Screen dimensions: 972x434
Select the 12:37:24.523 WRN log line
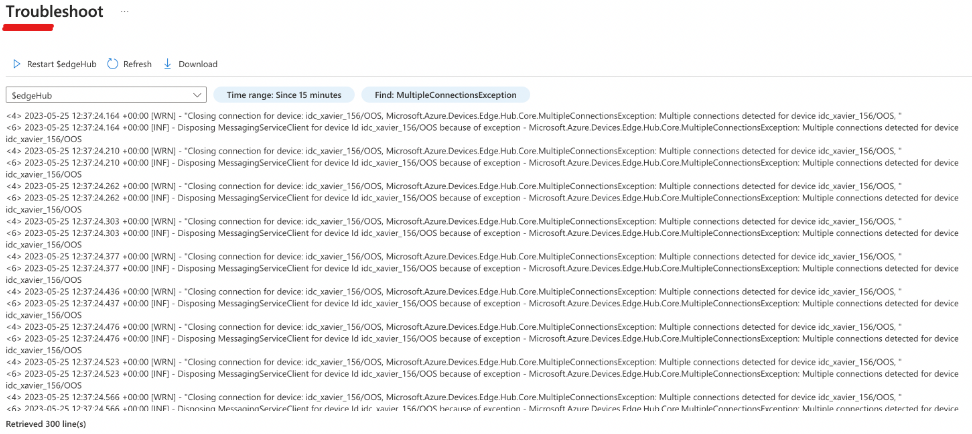(454, 361)
